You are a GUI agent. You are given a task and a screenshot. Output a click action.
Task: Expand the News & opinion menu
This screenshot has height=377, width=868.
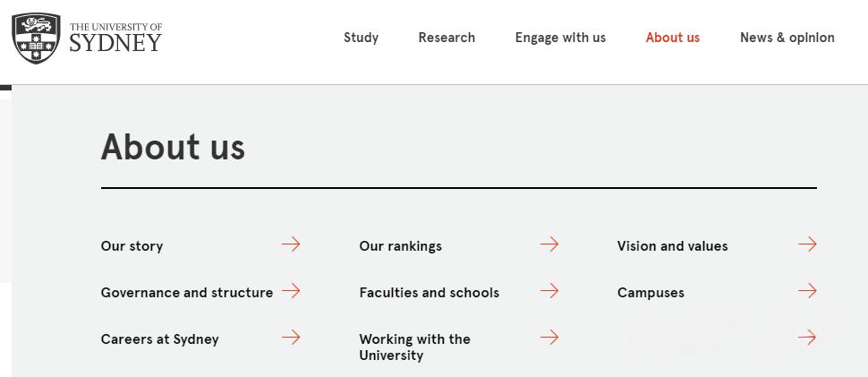click(787, 38)
